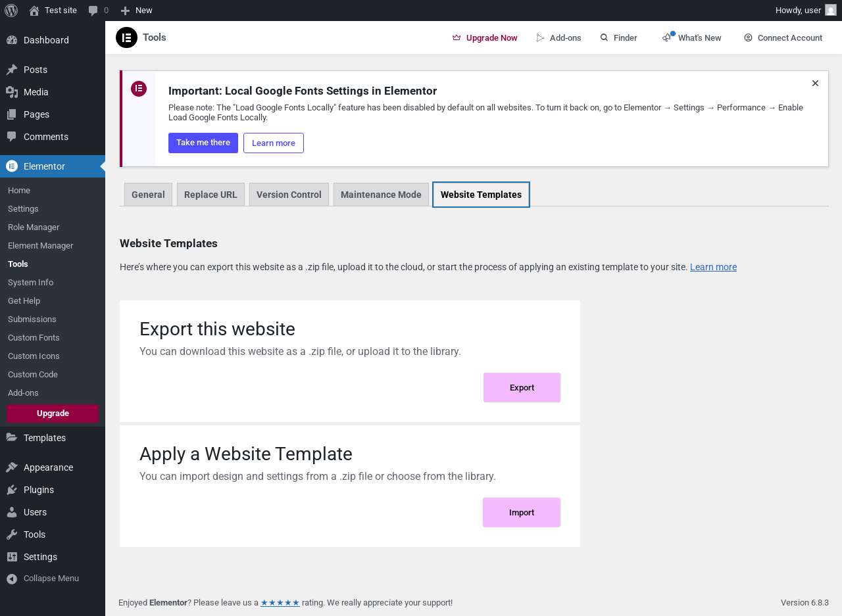The width and height of the screenshot is (842, 616).
Task: Expand the Templates sidebar menu
Action: [x=44, y=438]
